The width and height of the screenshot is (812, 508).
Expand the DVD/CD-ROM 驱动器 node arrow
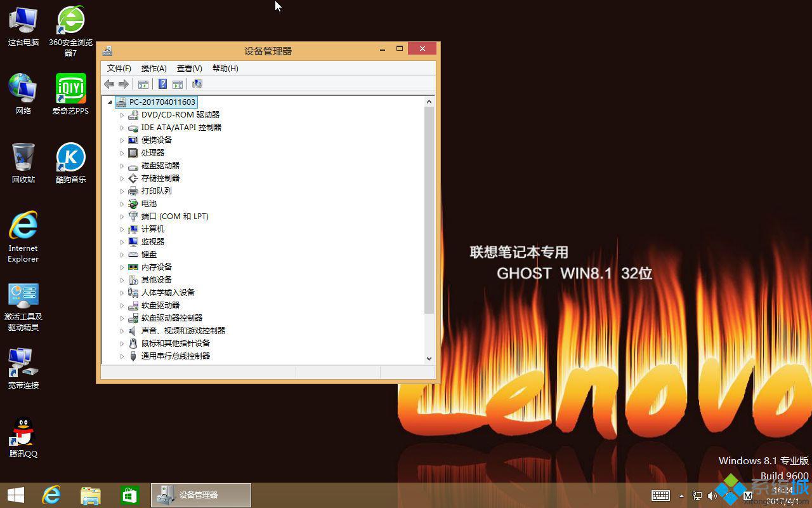click(122, 115)
